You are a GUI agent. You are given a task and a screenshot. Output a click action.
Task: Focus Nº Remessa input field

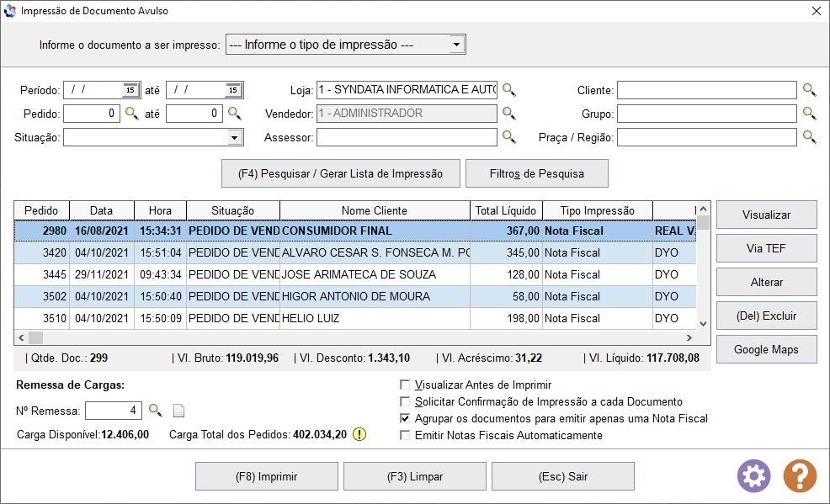[x=114, y=411]
